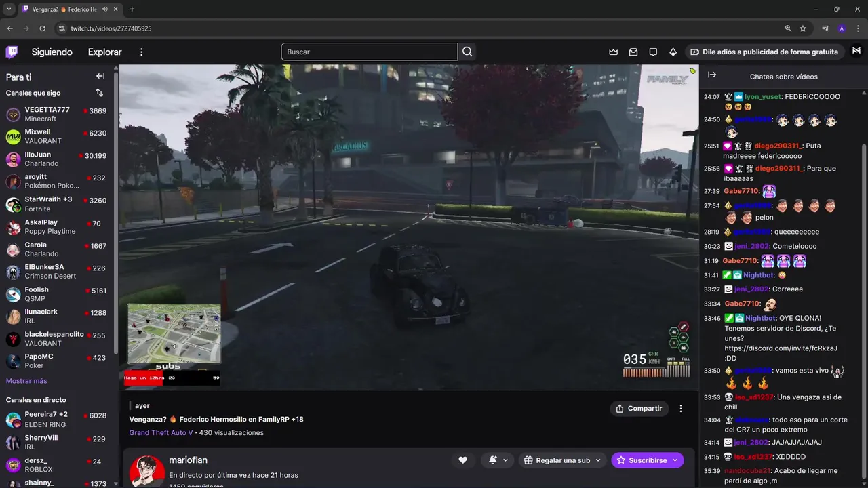Click the search magnifier button
This screenshot has width=868, height=488.
pos(467,52)
